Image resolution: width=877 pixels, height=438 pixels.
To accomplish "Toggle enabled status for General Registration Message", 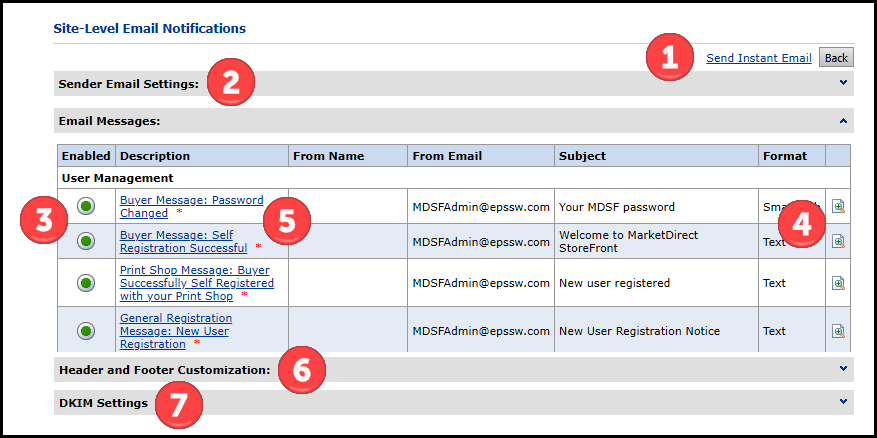I will 86,331.
